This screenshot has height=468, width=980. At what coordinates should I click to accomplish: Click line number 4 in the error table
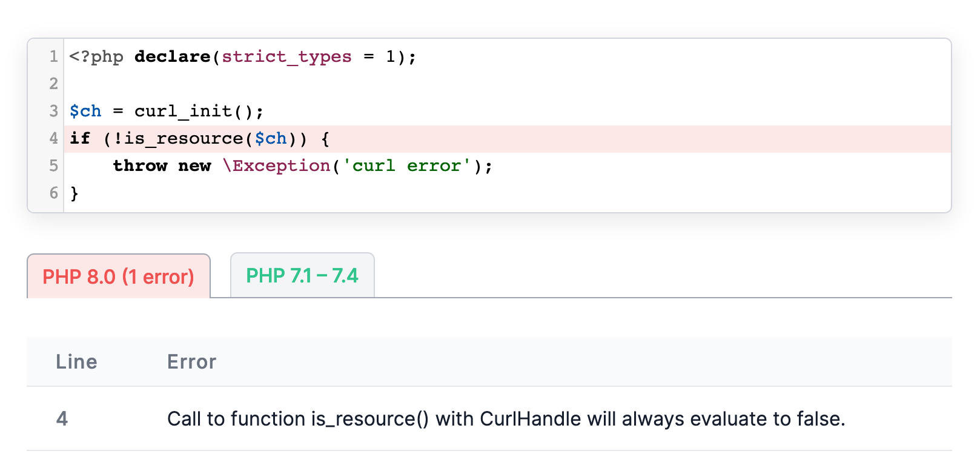(x=62, y=419)
